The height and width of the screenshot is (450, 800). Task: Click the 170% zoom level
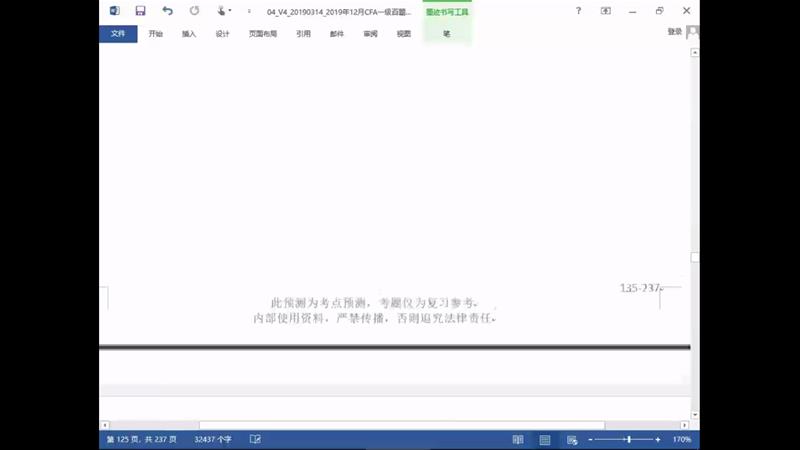tap(682, 439)
